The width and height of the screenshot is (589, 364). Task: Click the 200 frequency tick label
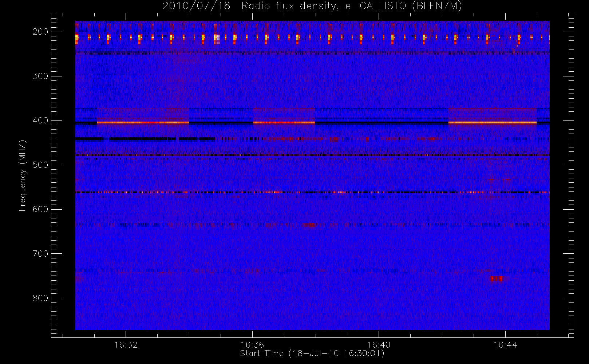point(40,32)
